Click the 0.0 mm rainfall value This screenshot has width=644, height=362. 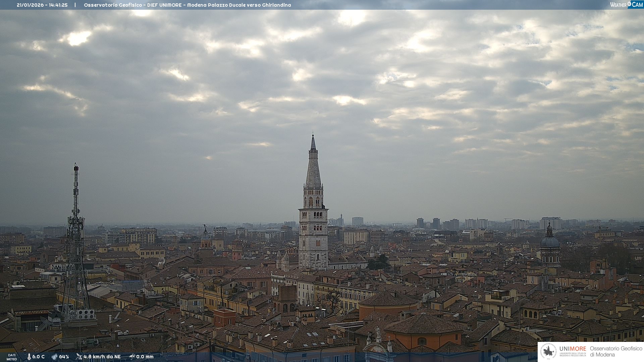(145, 357)
